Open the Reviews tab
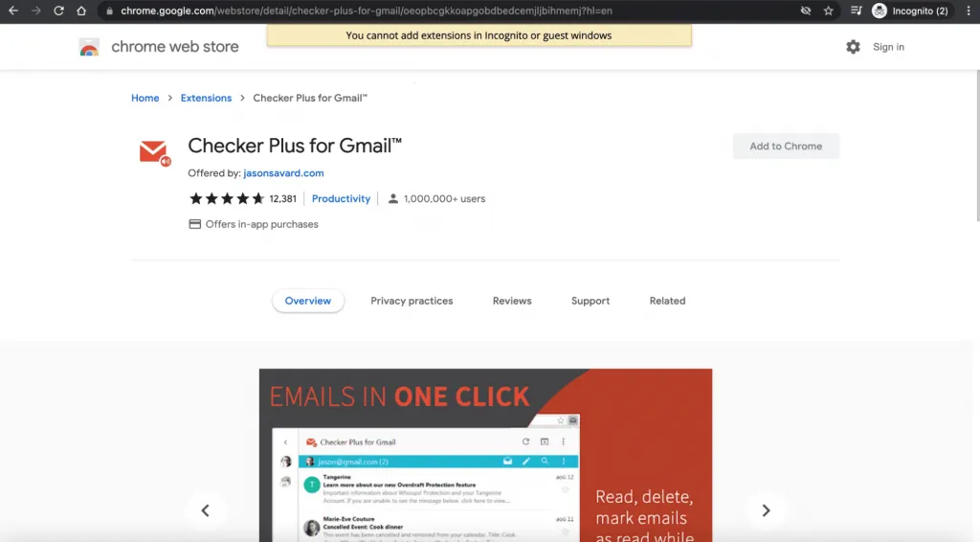Image resolution: width=980 pixels, height=542 pixels. pos(512,301)
